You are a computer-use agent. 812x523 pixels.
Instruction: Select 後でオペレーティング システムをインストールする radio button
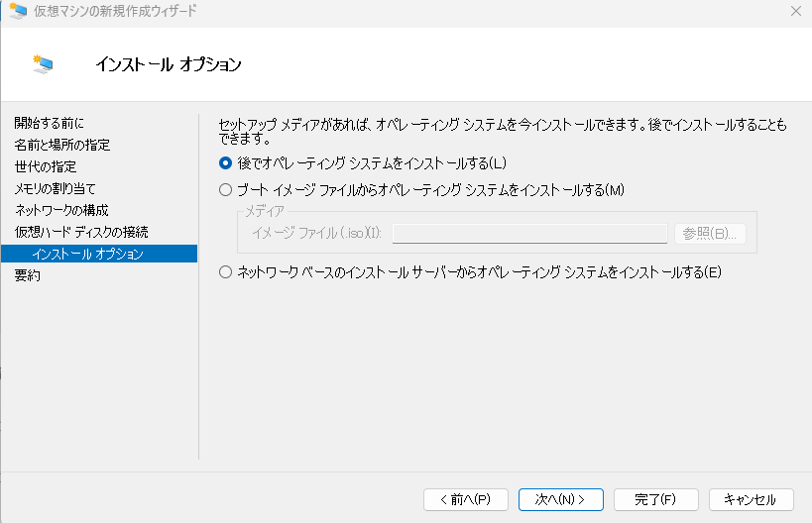[x=225, y=162]
